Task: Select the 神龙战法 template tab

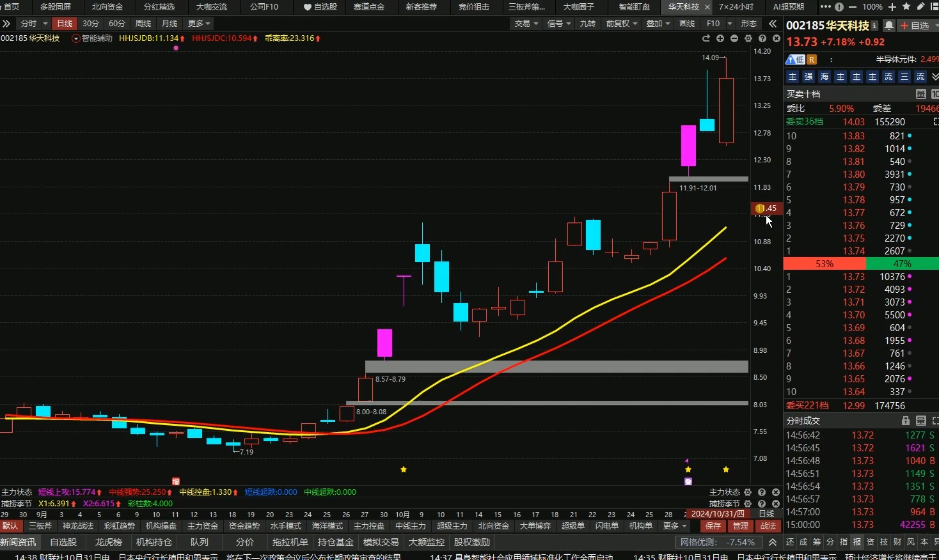Action: click(78, 526)
